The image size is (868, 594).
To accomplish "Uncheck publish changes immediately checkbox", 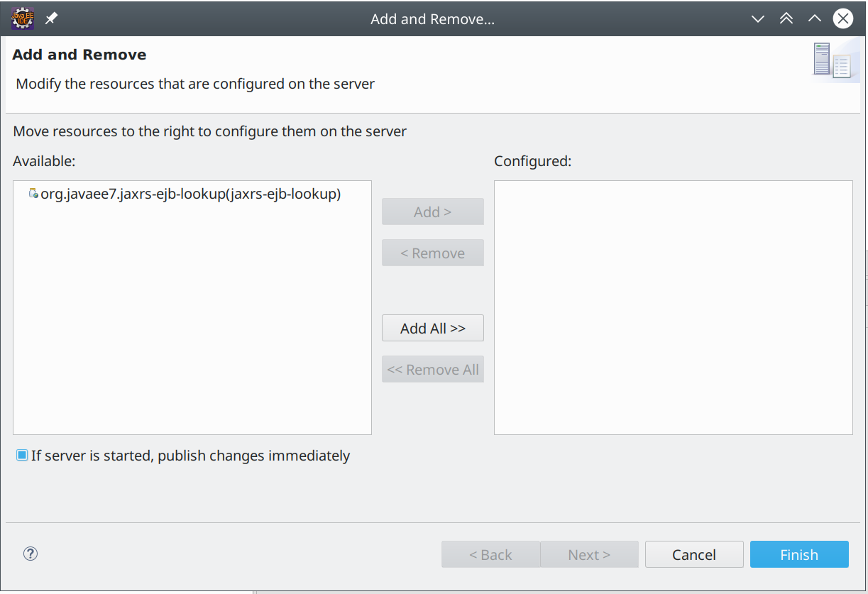I will (22, 456).
